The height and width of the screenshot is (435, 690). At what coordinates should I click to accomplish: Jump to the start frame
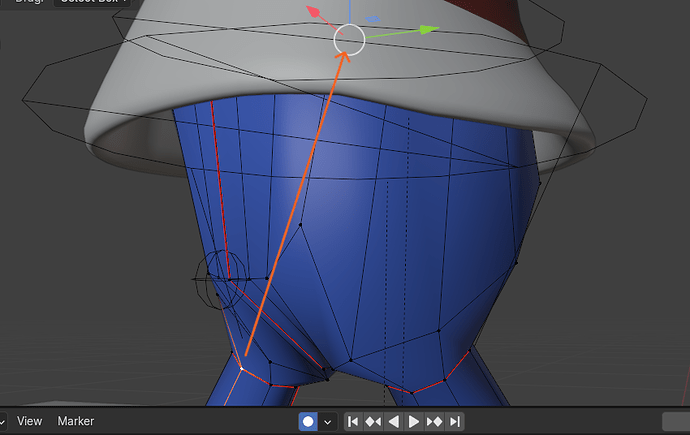point(353,422)
